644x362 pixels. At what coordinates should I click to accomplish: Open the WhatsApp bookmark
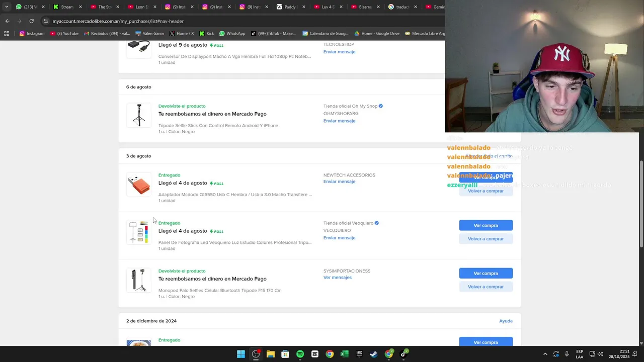tap(232, 34)
